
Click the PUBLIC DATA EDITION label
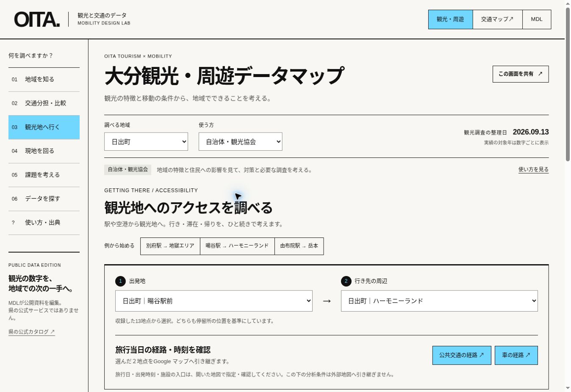[35, 265]
